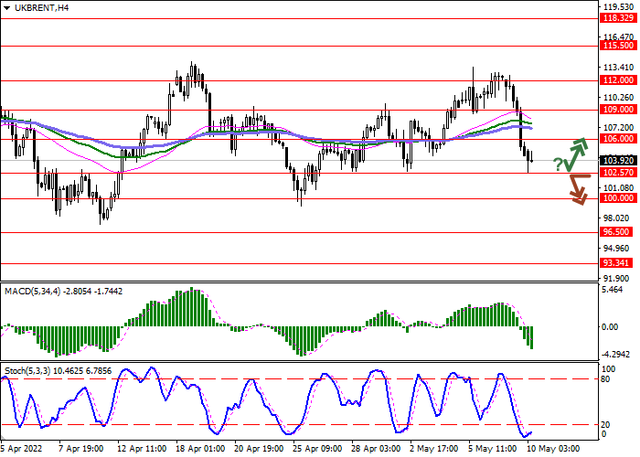Click the Stochastic 80 overbought level mark

click(605, 380)
